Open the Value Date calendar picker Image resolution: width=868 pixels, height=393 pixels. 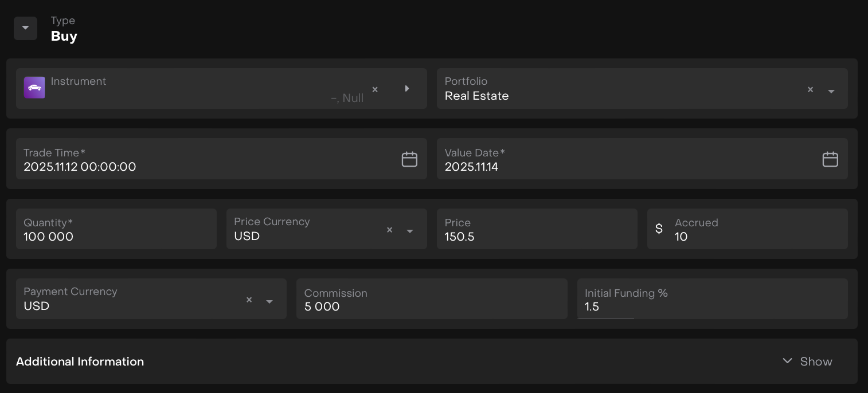[x=830, y=159]
